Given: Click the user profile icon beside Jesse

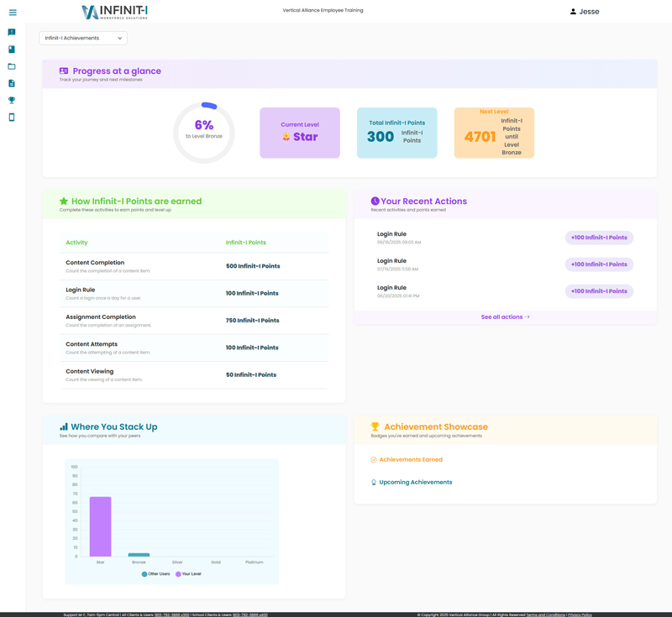Looking at the screenshot, I should pyautogui.click(x=573, y=12).
